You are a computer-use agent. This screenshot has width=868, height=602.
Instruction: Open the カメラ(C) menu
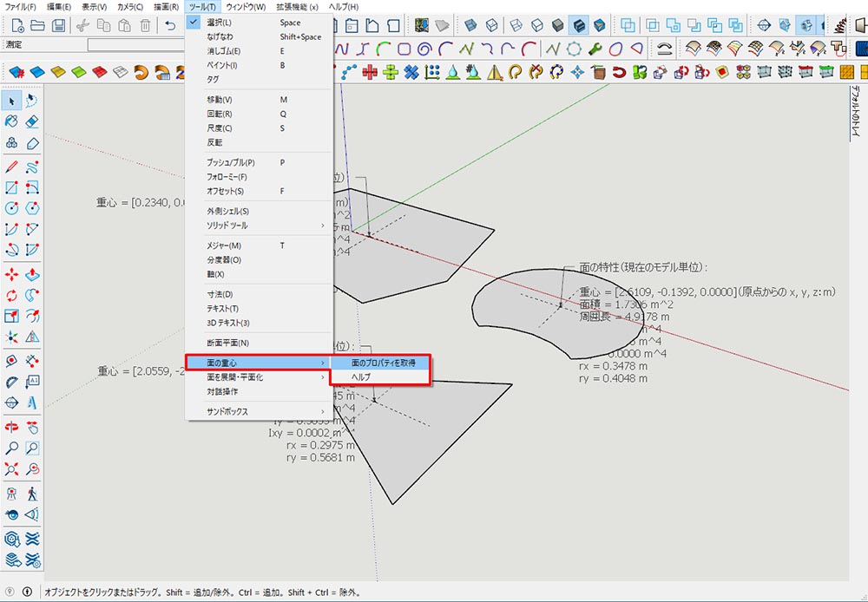[x=130, y=7]
